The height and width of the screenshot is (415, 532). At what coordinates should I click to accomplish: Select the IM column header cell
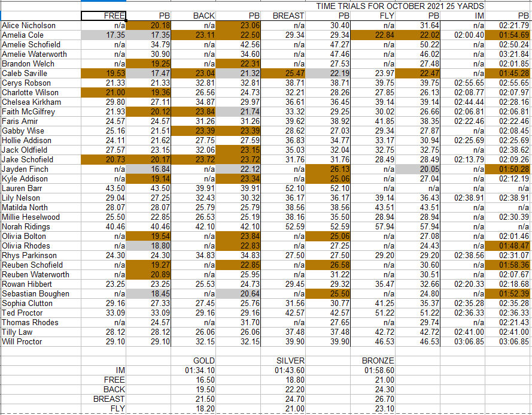pos(463,16)
